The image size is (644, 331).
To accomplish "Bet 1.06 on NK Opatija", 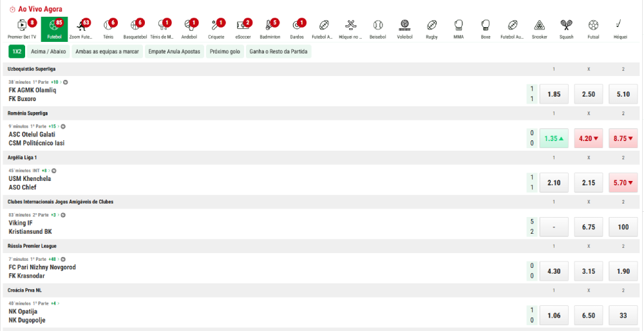I will pos(554,316).
